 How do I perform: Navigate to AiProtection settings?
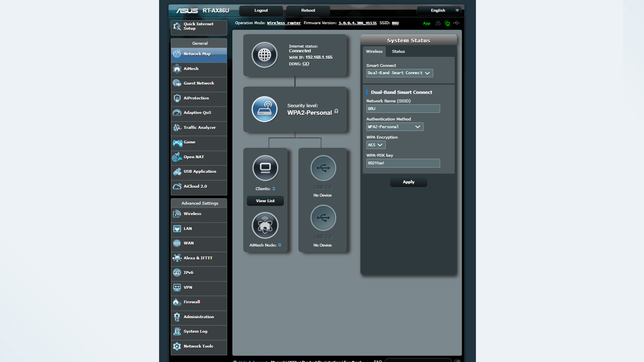[200, 98]
